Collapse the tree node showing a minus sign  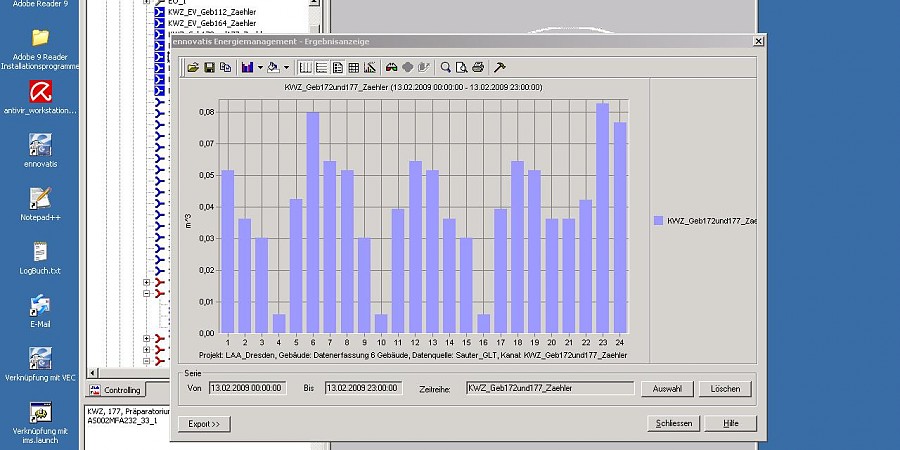coord(146,294)
